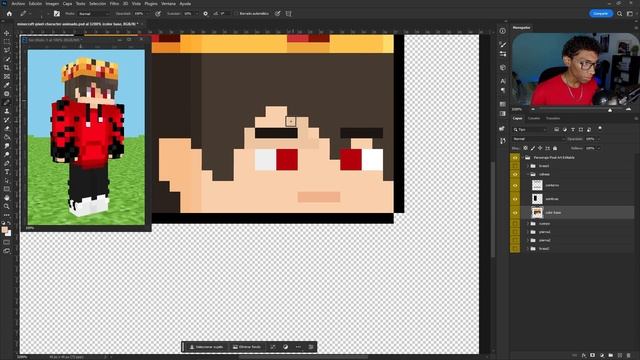Select the Lasso tool
This screenshot has width=640, height=360.
(7, 50)
